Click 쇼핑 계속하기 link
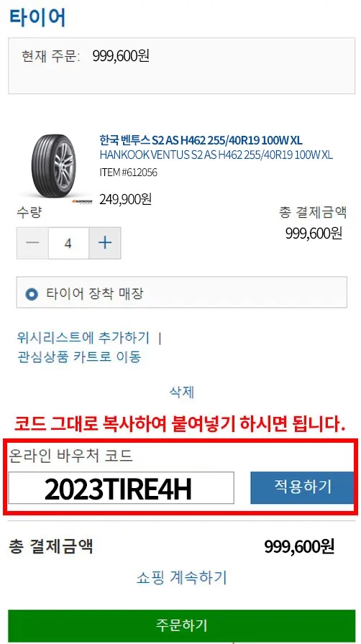The height and width of the screenshot is (644, 361). pos(181,578)
